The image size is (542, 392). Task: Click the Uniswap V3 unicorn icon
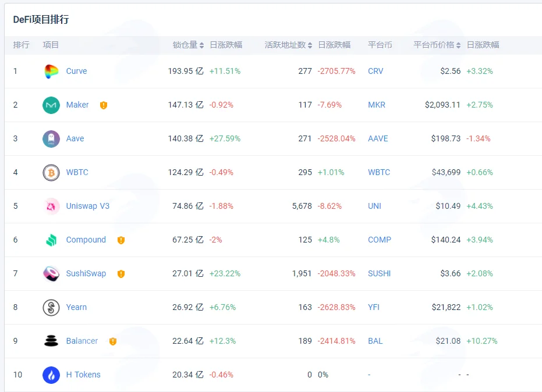tap(51, 206)
